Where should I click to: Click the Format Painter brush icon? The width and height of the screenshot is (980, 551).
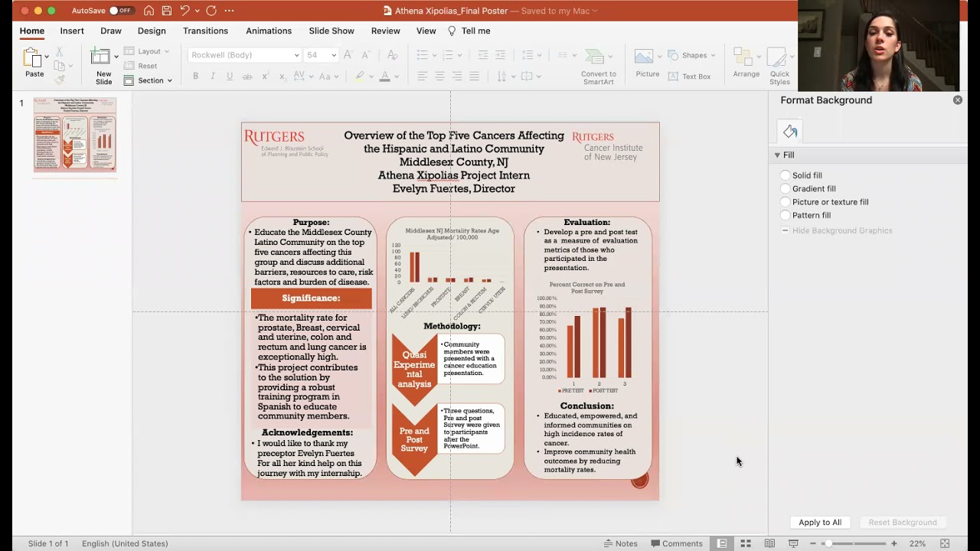pos(59,80)
